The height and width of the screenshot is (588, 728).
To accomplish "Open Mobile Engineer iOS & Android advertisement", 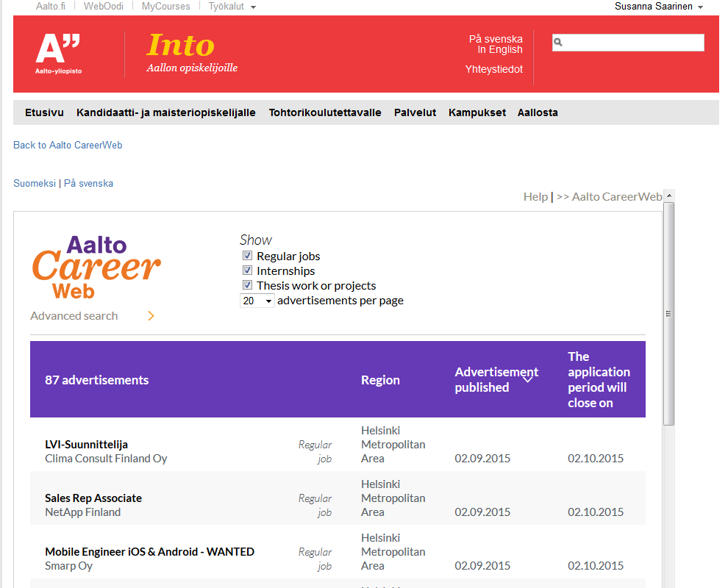I will point(149,552).
